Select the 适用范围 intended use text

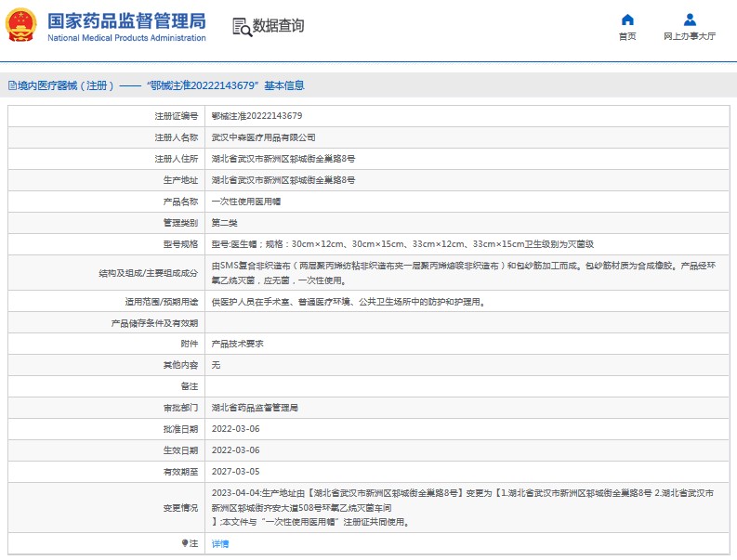348,302
